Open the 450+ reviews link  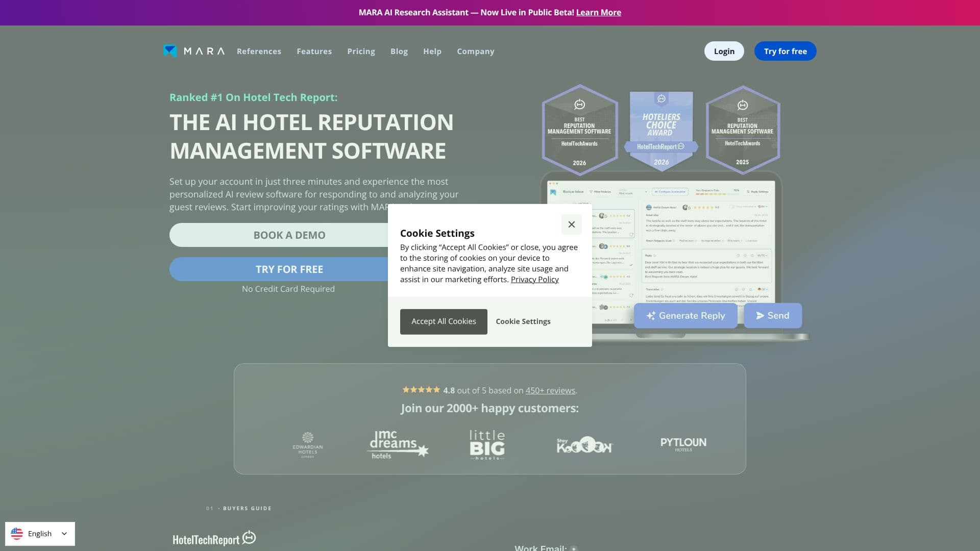[550, 390]
